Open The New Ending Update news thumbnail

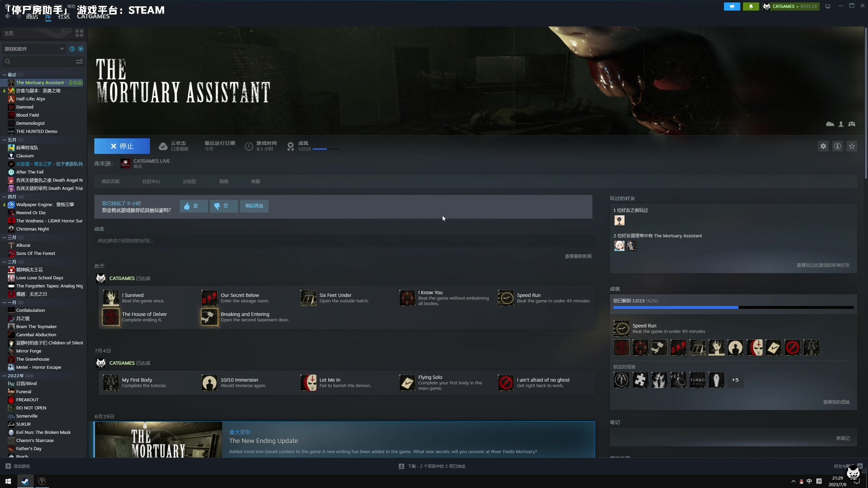[x=158, y=440]
